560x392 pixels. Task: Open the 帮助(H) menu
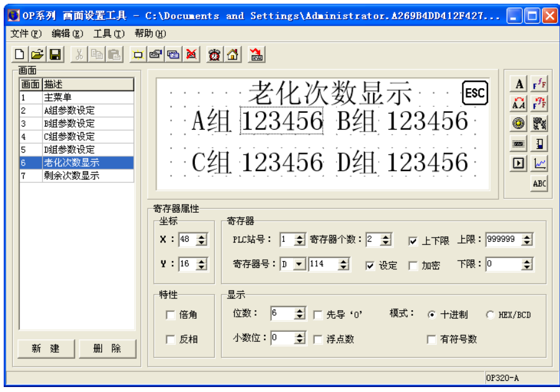click(150, 34)
